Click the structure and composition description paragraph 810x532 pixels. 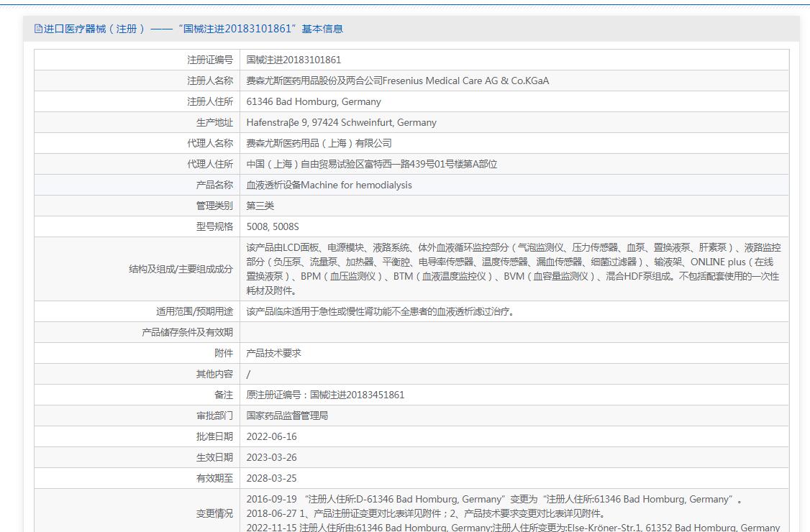pos(513,269)
